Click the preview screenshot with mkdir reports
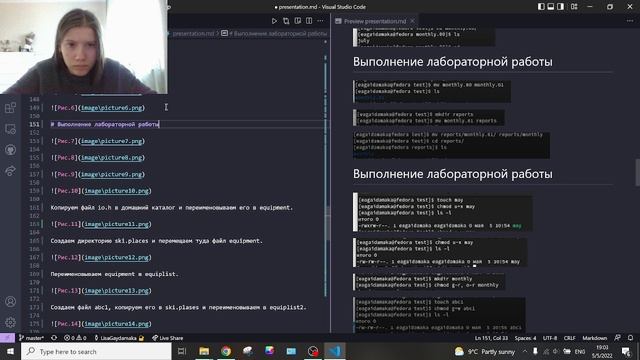640x360 pixels. [429, 118]
